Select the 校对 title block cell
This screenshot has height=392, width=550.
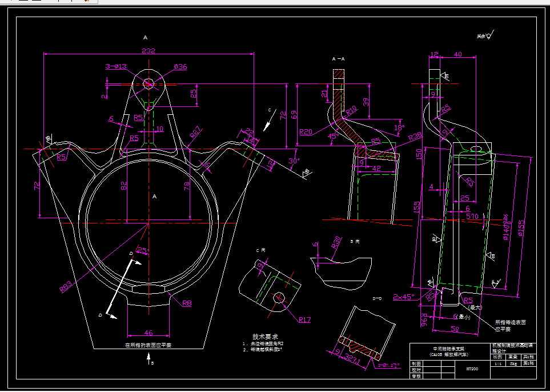click(x=416, y=370)
